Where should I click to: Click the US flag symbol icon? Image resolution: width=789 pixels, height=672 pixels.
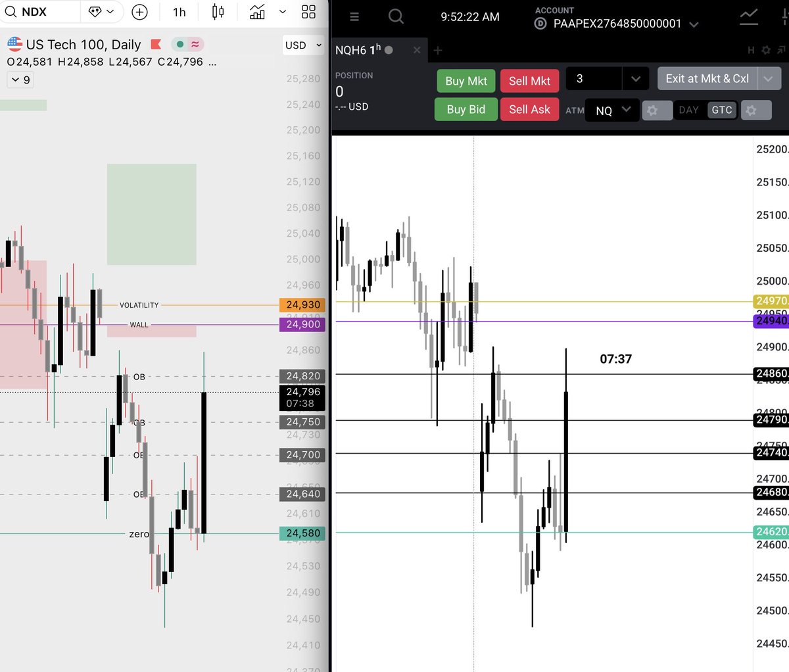[14, 44]
